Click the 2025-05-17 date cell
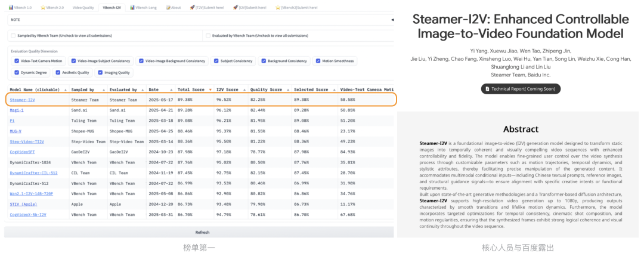The image size is (644, 256). point(160,100)
